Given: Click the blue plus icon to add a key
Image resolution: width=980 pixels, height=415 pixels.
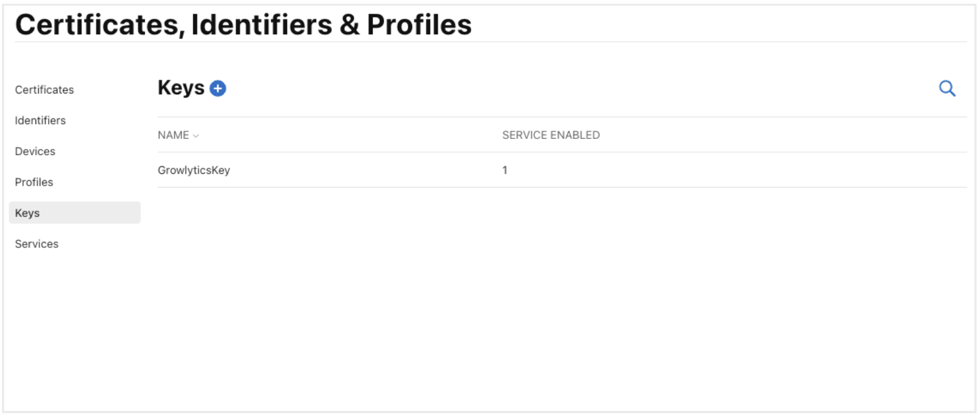Looking at the screenshot, I should point(218,88).
